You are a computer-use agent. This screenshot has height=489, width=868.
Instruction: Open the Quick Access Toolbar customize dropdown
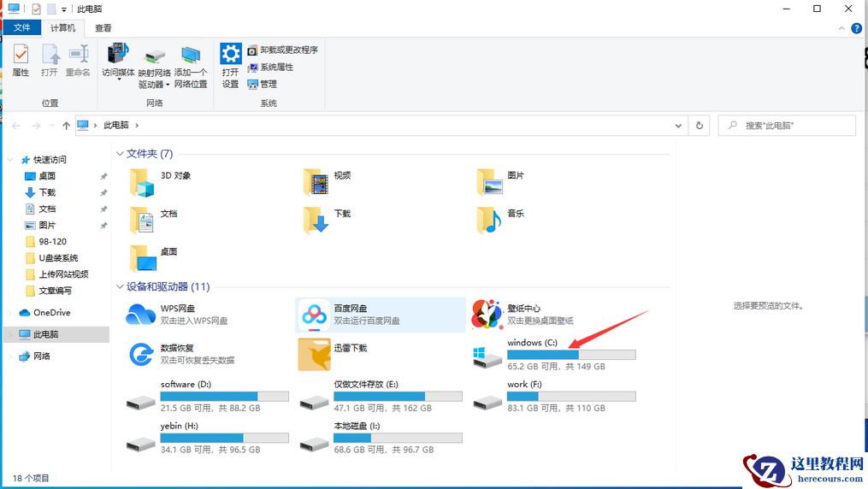[x=64, y=9]
